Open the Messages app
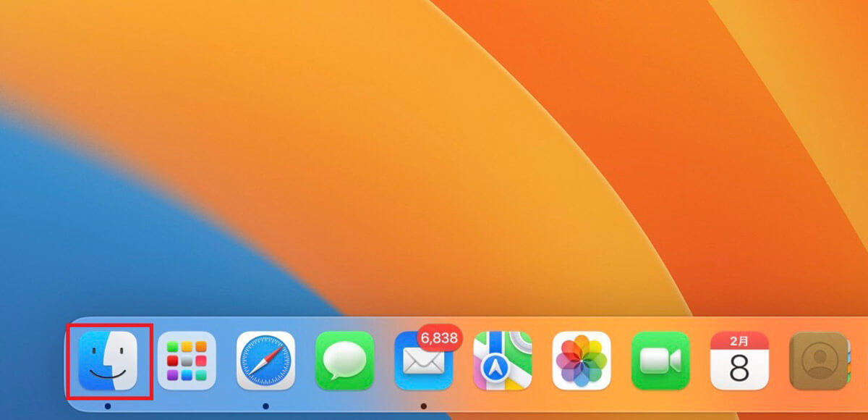Image resolution: width=868 pixels, height=420 pixels. (x=344, y=361)
